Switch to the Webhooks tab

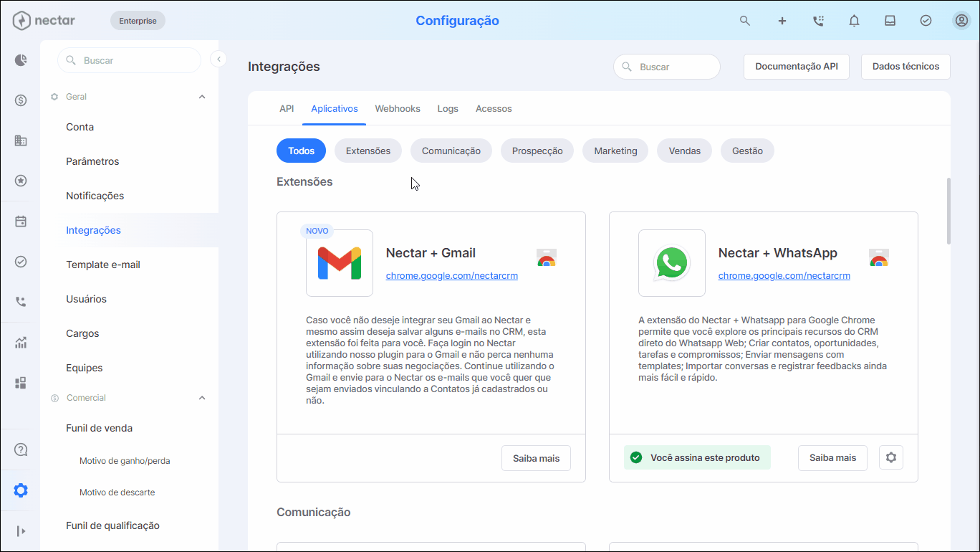coord(398,109)
